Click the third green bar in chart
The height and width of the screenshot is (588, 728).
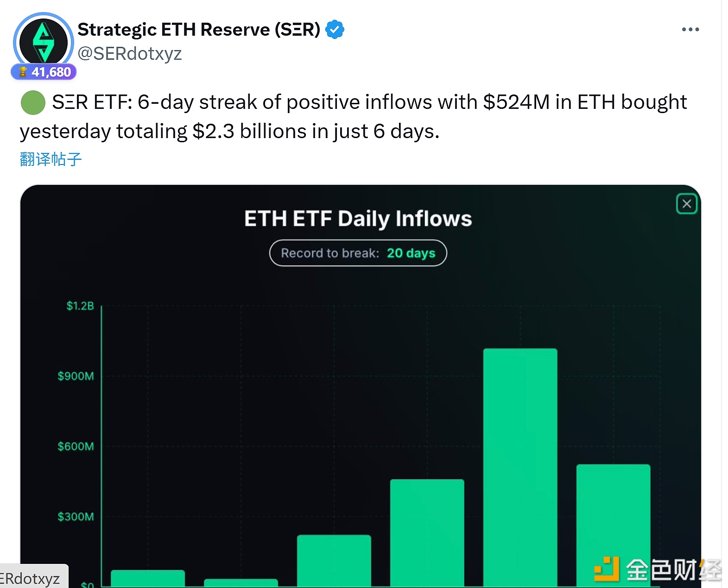(x=334, y=561)
